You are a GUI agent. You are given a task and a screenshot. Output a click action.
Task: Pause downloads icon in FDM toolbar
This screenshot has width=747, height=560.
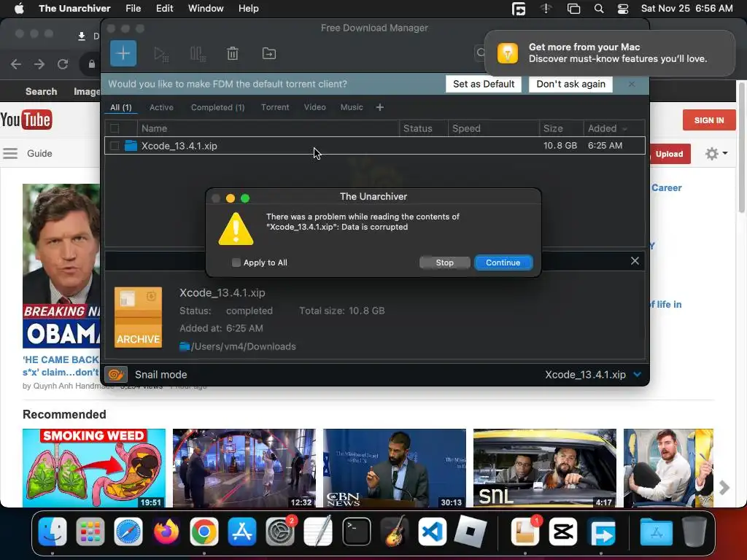198,54
